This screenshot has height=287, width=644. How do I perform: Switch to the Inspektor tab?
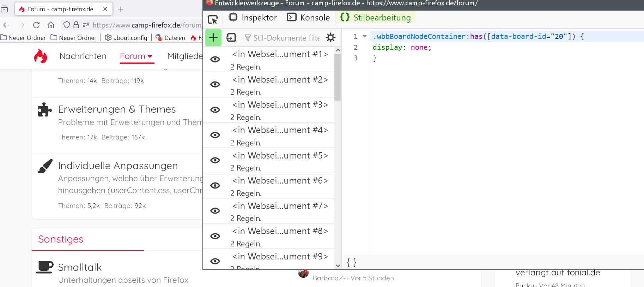coord(253,18)
